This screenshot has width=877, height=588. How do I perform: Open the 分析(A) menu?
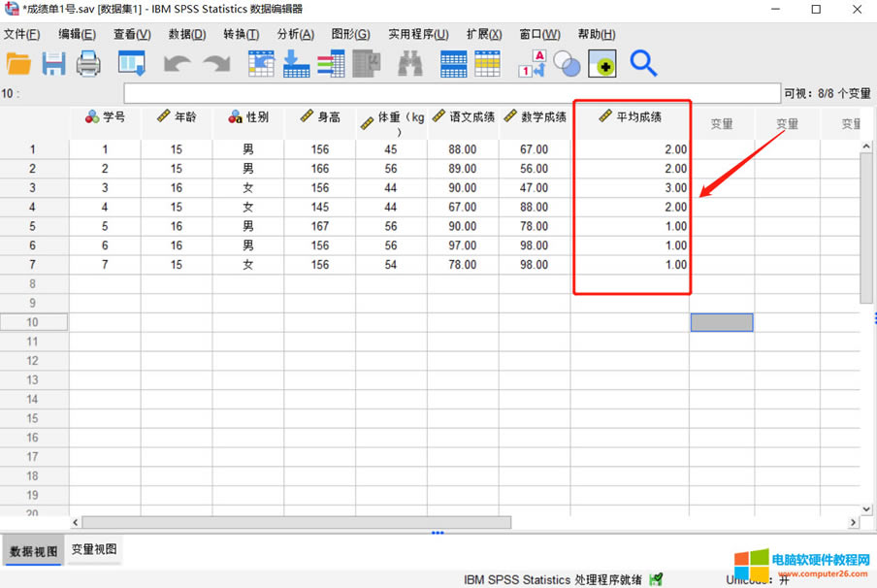tap(295, 34)
